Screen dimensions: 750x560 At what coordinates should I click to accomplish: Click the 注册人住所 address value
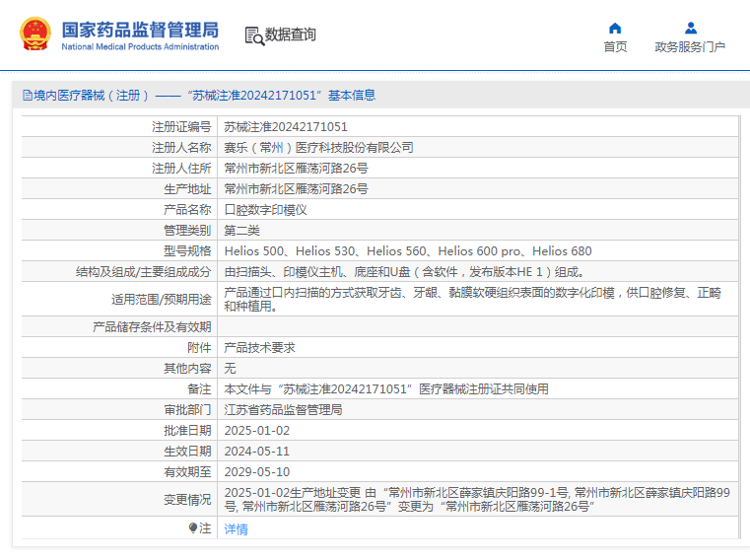tap(296, 168)
